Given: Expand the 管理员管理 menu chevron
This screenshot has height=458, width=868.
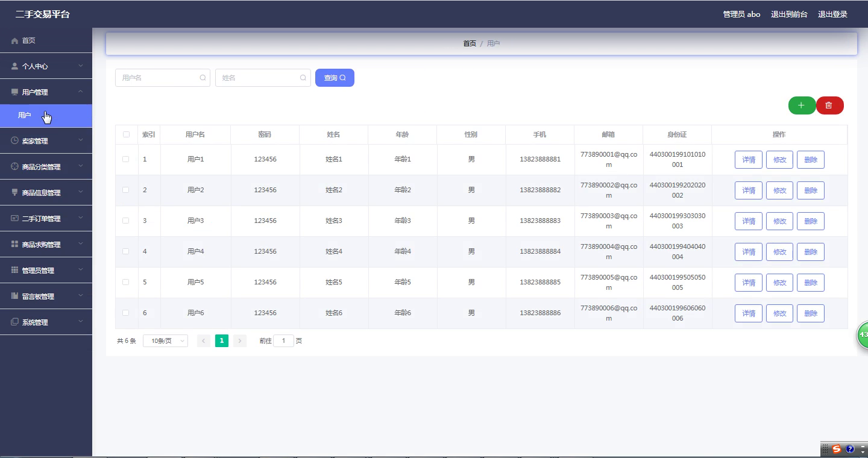Looking at the screenshot, I should coord(81,270).
